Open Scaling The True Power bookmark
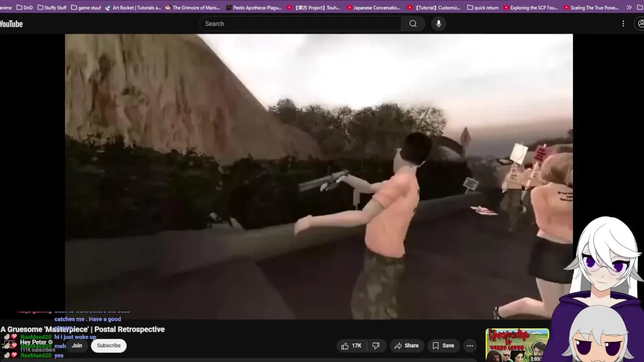 click(x=591, y=8)
